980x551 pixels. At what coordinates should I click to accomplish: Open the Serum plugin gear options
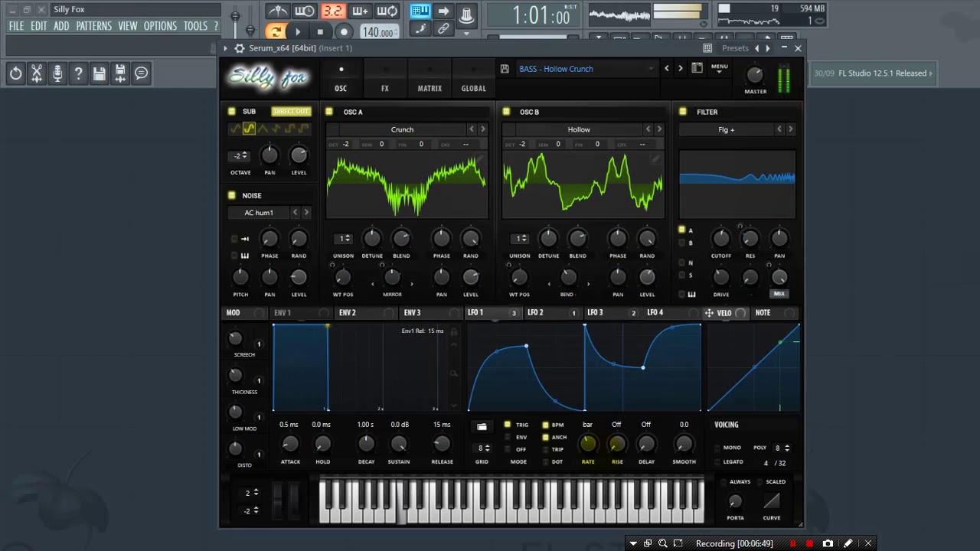click(240, 48)
